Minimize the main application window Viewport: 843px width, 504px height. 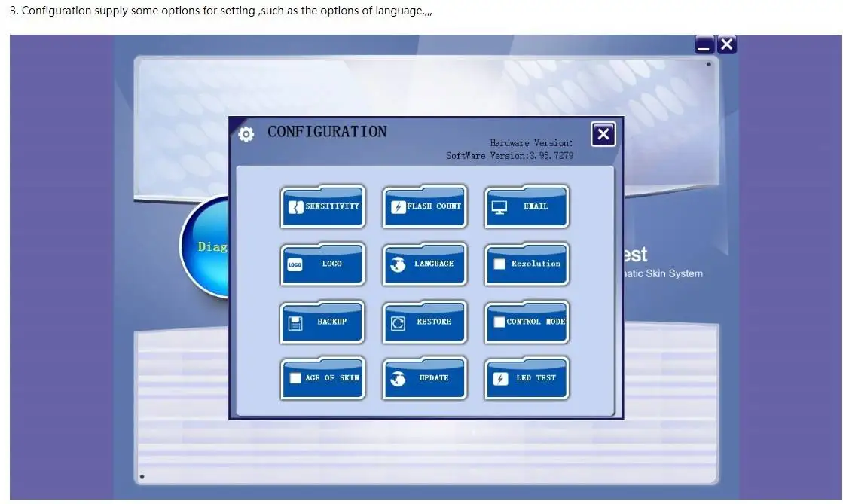coord(704,44)
